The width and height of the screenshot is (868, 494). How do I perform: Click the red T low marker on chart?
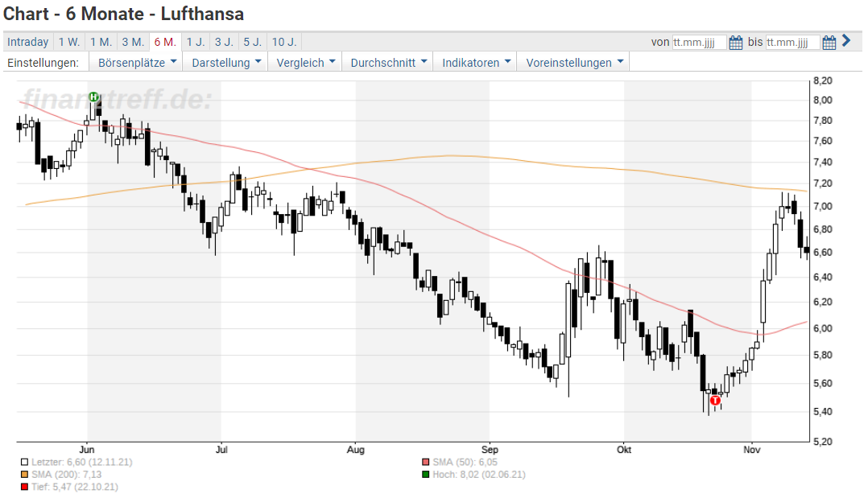715,401
